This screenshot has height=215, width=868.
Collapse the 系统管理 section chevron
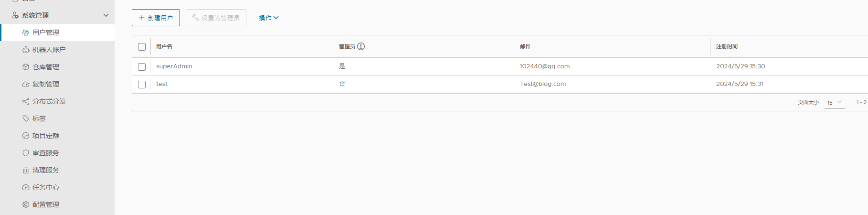[x=106, y=15]
